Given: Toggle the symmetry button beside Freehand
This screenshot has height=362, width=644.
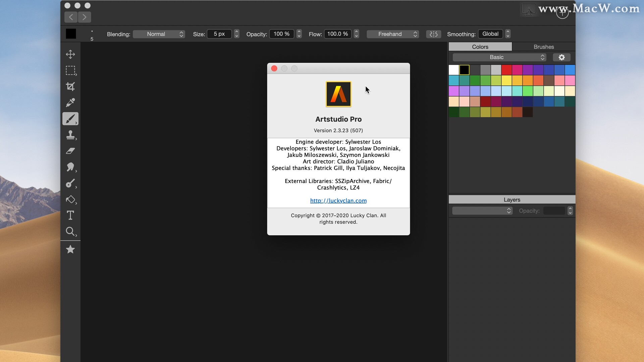Looking at the screenshot, I should point(433,34).
